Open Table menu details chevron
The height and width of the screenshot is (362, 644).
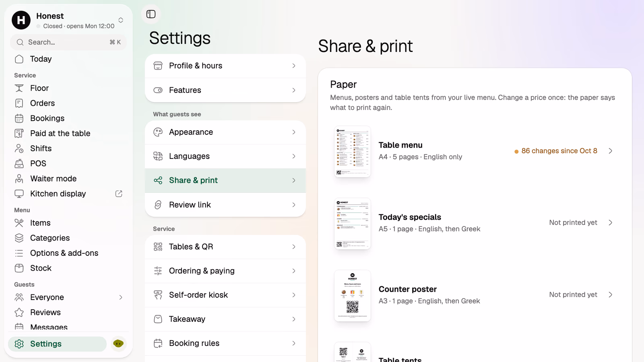[x=611, y=151]
